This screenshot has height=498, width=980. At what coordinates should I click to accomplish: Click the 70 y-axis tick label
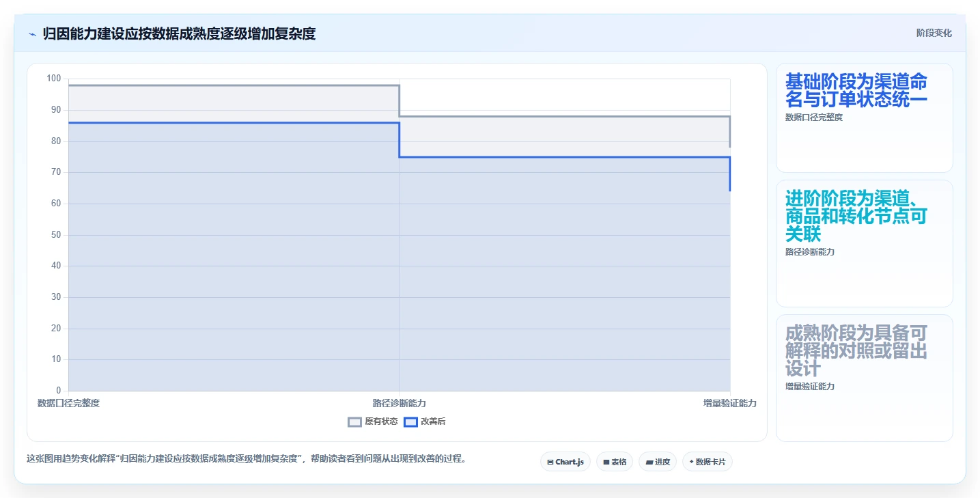[56, 172]
